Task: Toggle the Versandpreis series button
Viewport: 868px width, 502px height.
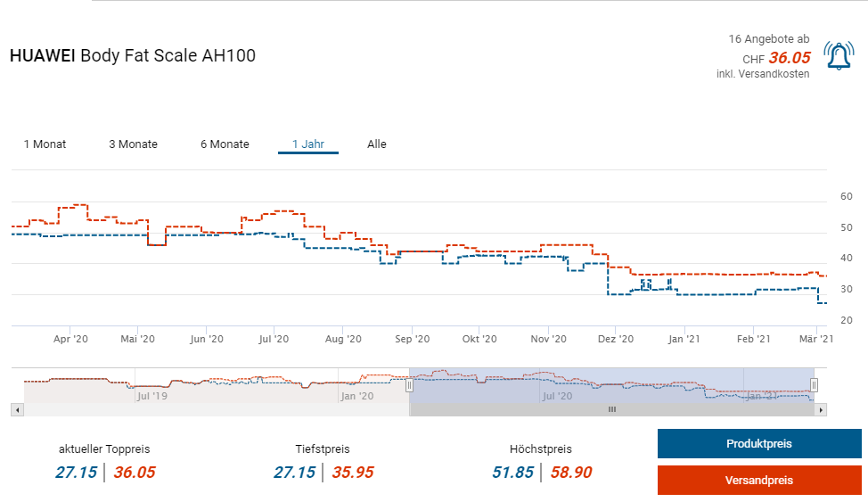Action: [758, 481]
